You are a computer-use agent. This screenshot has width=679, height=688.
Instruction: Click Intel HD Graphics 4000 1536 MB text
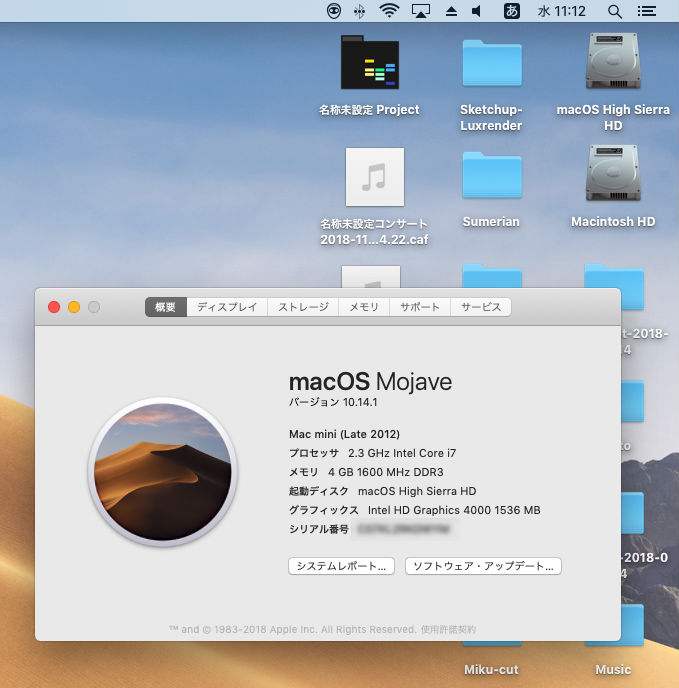point(454,510)
